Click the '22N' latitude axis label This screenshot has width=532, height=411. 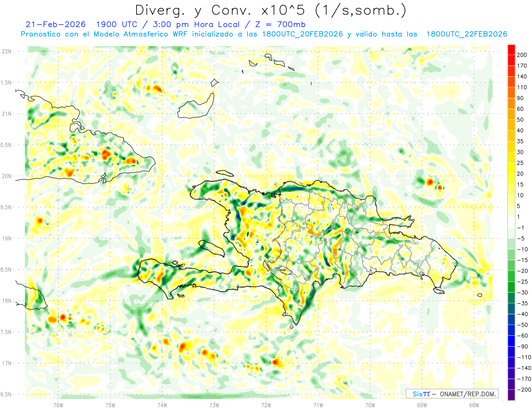click(6, 51)
